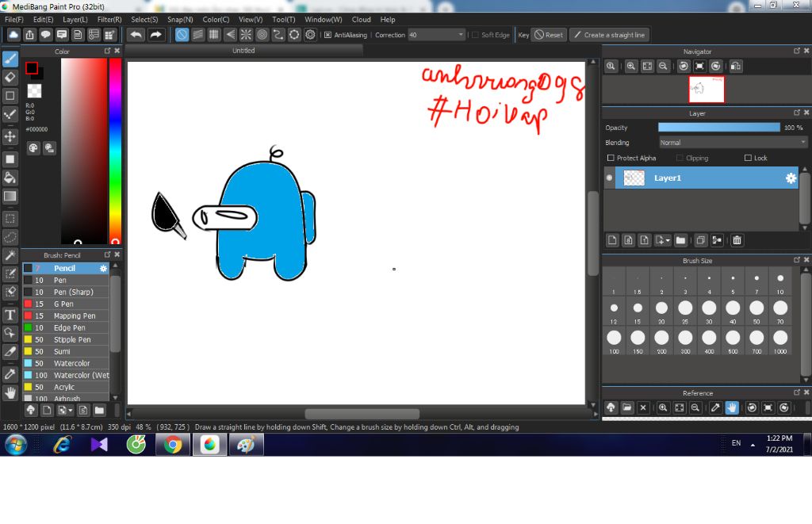The width and height of the screenshot is (812, 524).
Task: Add a new layer folder
Action: [x=680, y=240]
